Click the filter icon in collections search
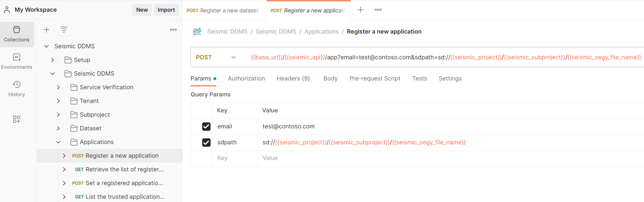This screenshot has height=202, width=644. coord(64,30)
